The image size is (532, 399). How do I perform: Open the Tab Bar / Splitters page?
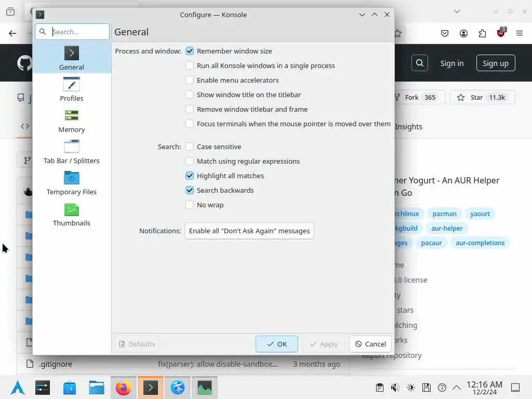72,152
